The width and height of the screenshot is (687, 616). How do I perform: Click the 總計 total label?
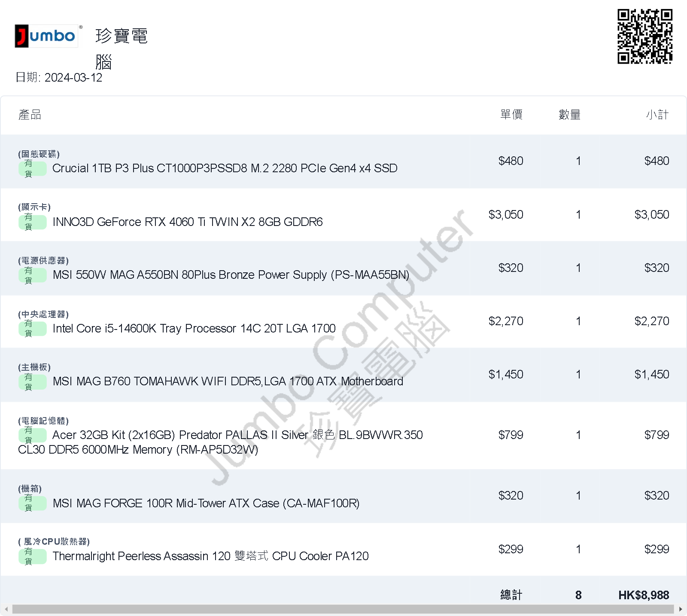(511, 595)
